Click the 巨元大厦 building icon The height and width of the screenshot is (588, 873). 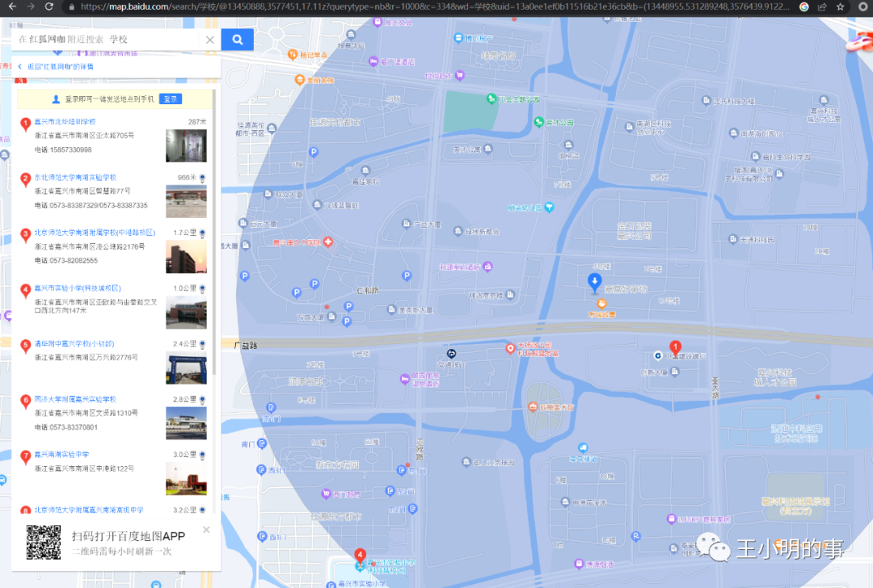[243, 223]
